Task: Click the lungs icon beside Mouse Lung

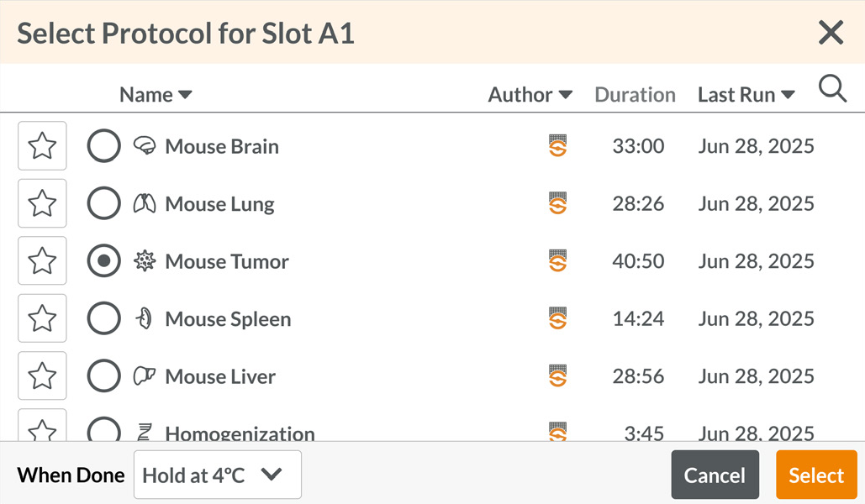Action: [145, 203]
